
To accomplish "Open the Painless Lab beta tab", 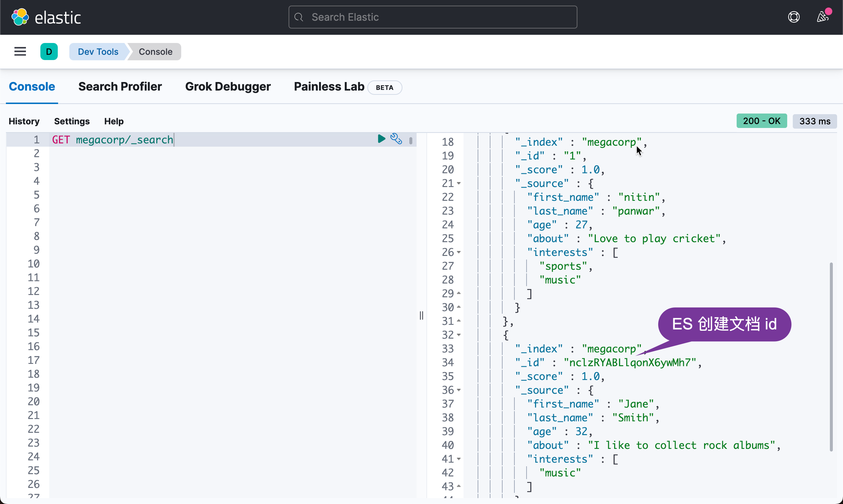I will (328, 87).
